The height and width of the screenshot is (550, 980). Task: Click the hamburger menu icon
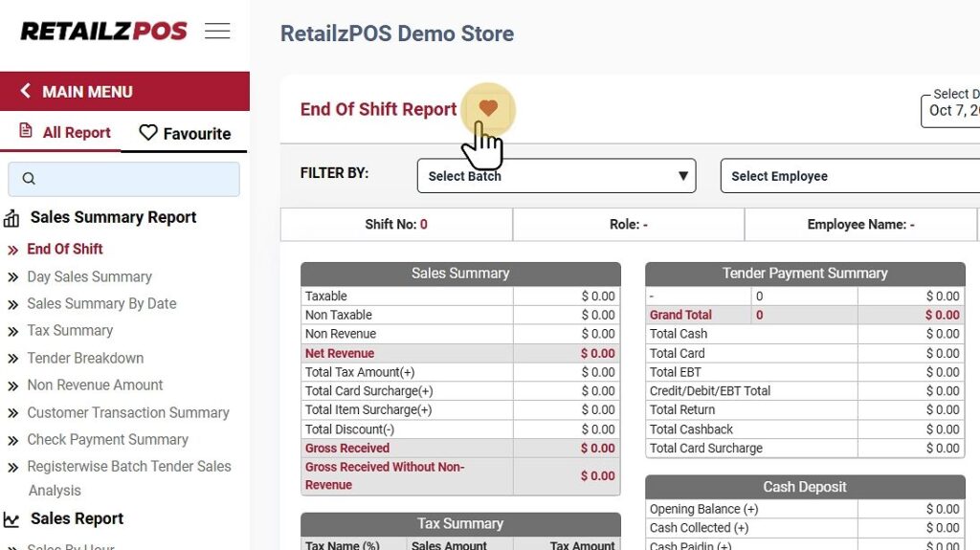[217, 32]
